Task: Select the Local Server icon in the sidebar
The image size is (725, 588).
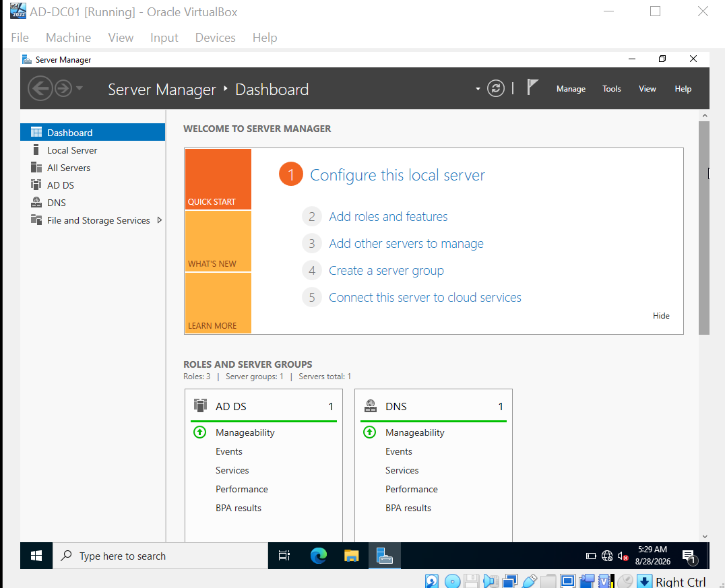Action: point(36,150)
